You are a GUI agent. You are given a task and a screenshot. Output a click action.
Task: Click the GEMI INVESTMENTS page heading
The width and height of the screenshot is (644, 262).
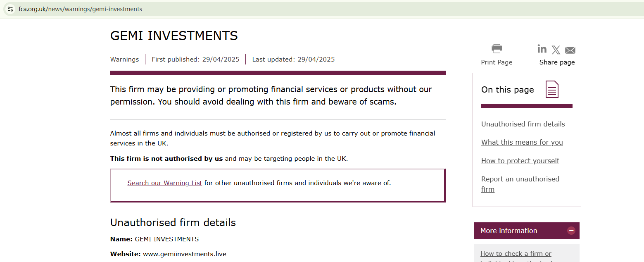pos(174,36)
